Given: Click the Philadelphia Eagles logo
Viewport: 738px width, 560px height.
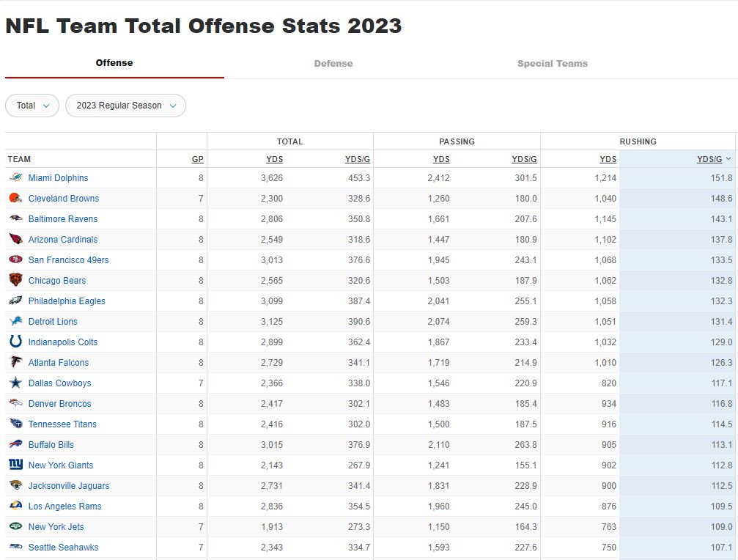Looking at the screenshot, I should tap(16, 301).
